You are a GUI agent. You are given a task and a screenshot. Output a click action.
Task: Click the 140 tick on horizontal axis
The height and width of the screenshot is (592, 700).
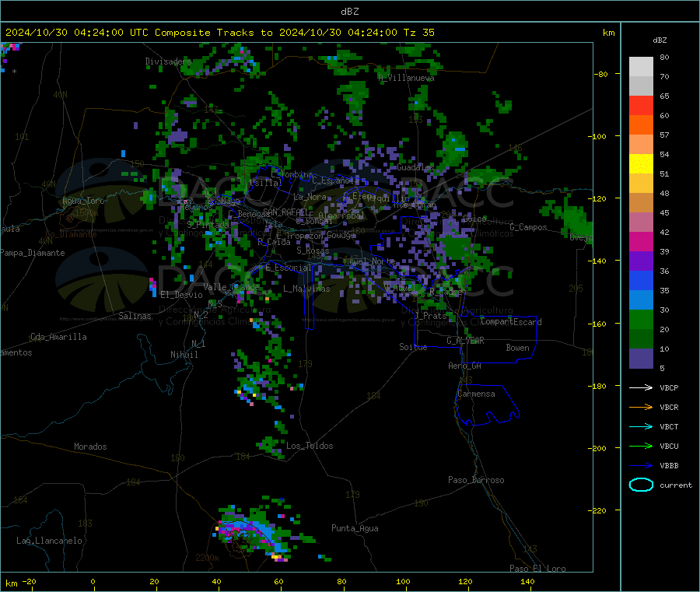pyautogui.click(x=527, y=581)
